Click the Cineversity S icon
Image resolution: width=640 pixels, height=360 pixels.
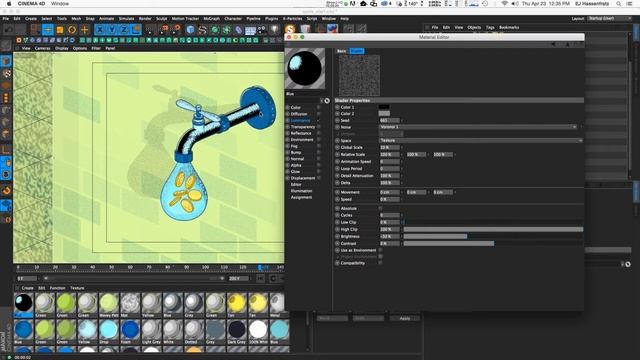tap(290, 29)
